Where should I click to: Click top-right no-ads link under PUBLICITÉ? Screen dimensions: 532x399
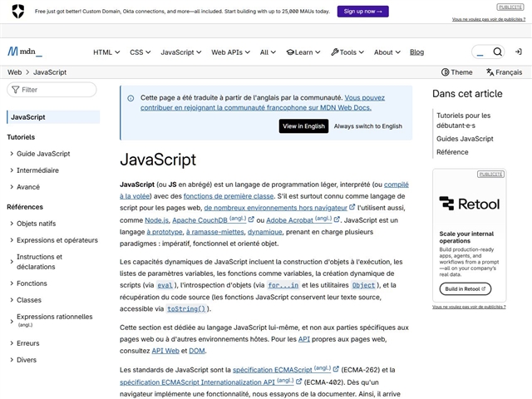pyautogui.click(x=489, y=19)
